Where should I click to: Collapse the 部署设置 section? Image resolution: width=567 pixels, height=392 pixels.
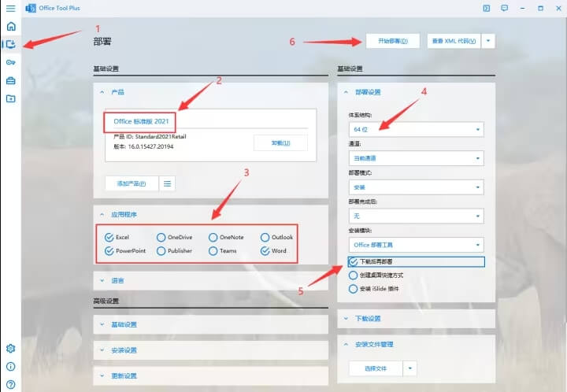(346, 92)
